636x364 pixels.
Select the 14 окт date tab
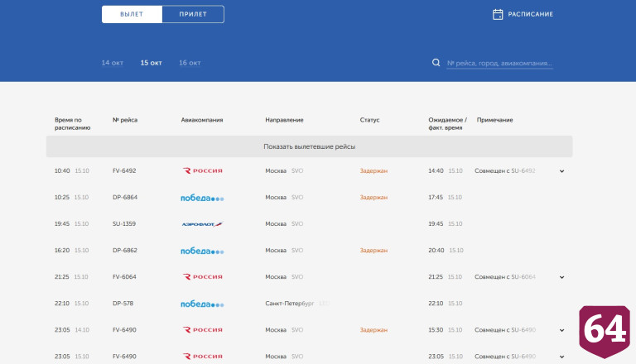pos(113,63)
